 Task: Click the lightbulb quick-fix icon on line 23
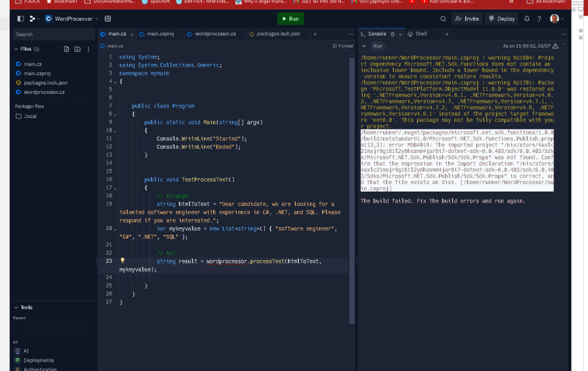coord(122,261)
